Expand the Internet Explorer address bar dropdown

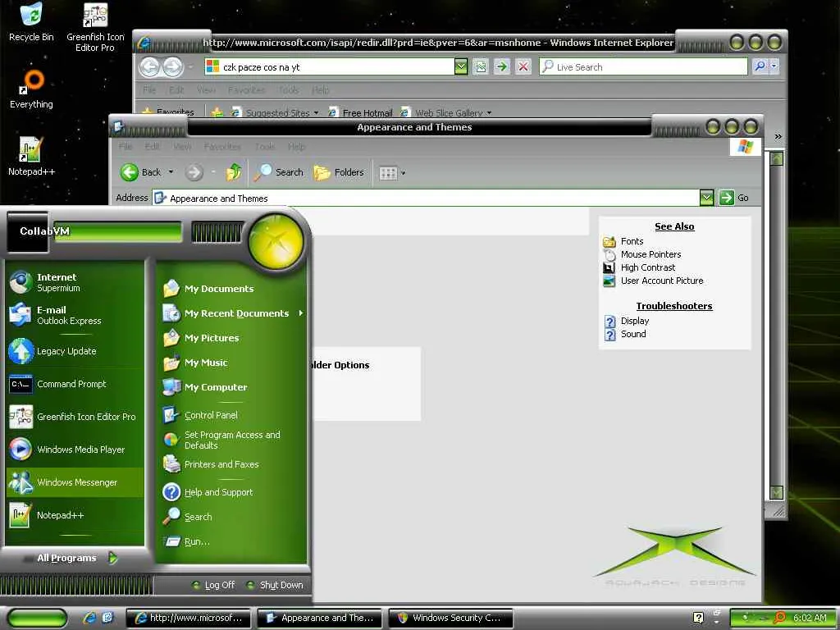tap(461, 67)
